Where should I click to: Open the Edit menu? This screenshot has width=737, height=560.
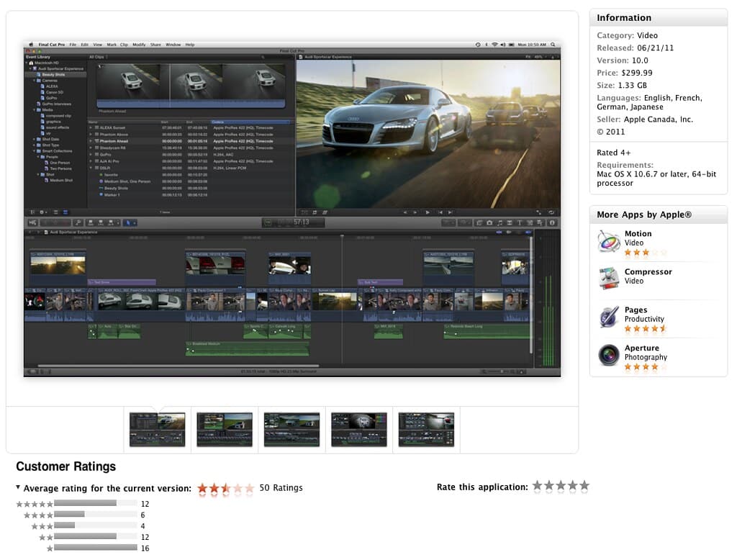pyautogui.click(x=85, y=45)
